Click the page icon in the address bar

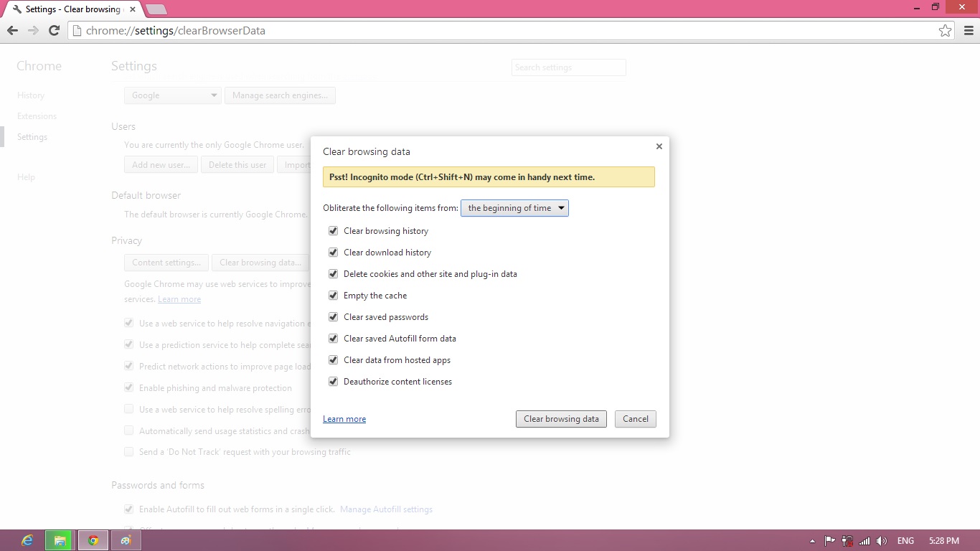[76, 31]
